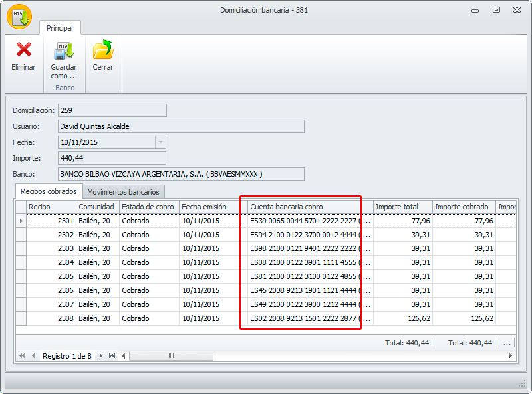Click the Usuario field with David Quintas Alcalde
This screenshot has height=394, width=532.
pos(180,126)
